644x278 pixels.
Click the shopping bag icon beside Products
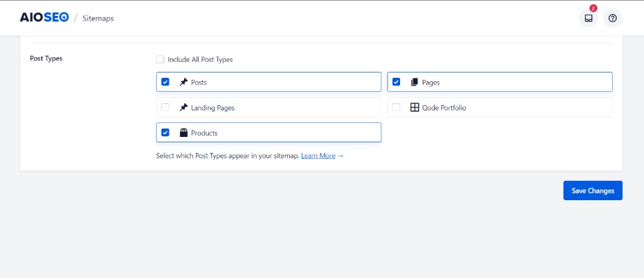point(183,133)
